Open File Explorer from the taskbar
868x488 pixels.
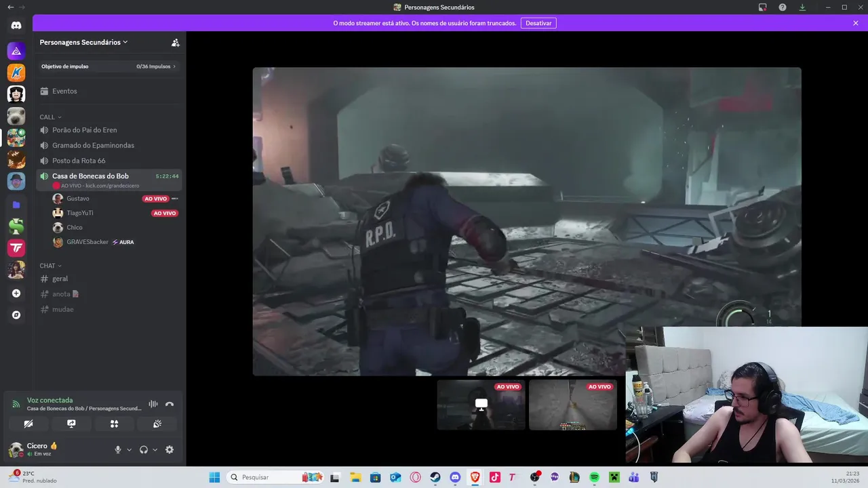355,477
